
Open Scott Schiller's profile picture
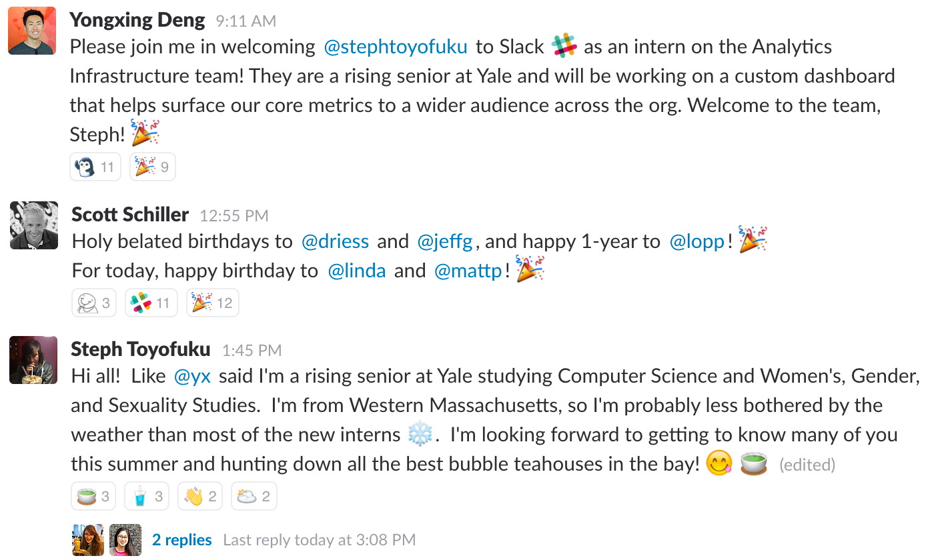point(34,225)
